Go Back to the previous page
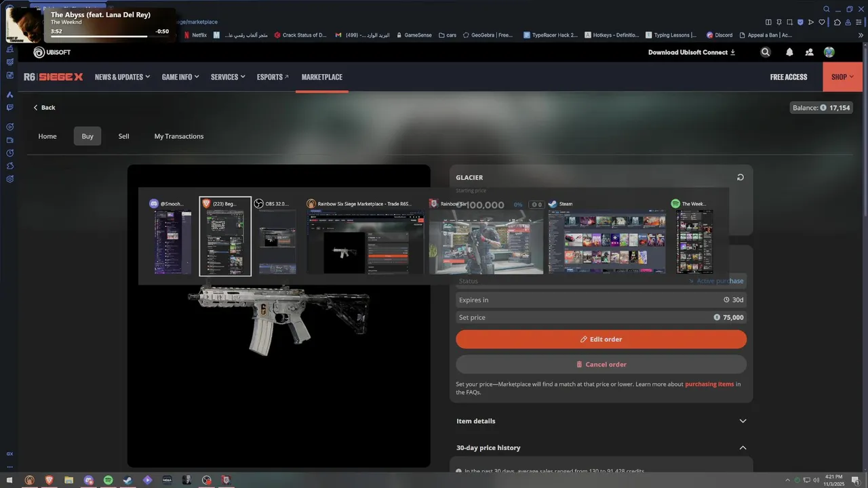Screen dimensions: 868x488 tap(45, 107)
